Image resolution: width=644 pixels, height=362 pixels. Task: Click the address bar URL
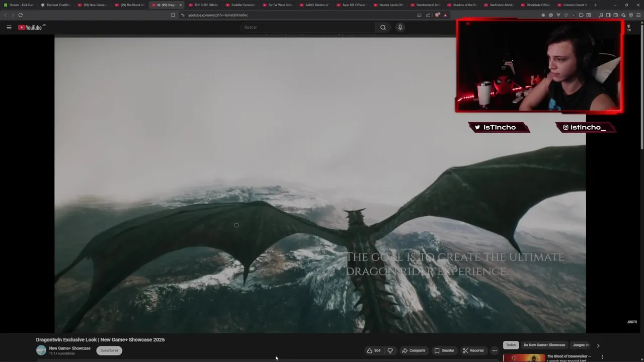(218, 15)
